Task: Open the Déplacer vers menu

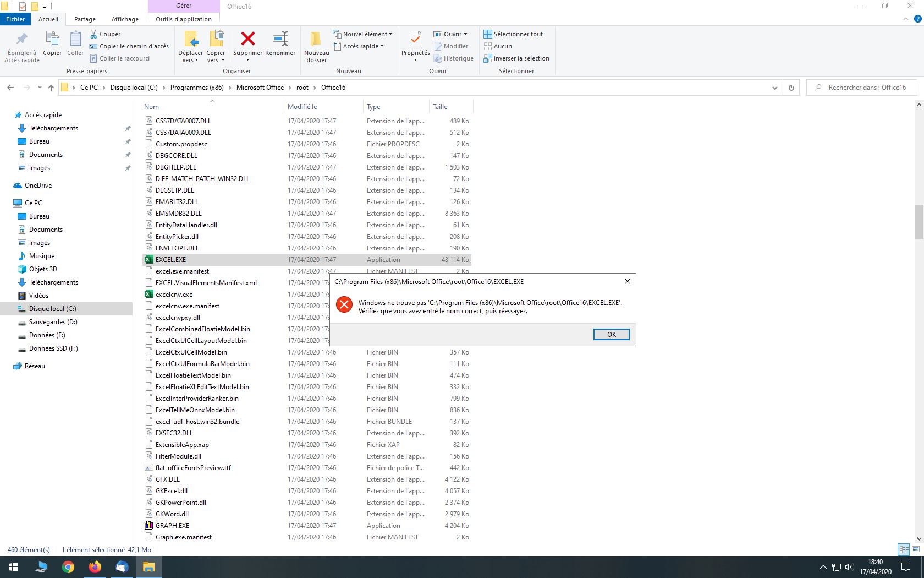Action: point(190,47)
